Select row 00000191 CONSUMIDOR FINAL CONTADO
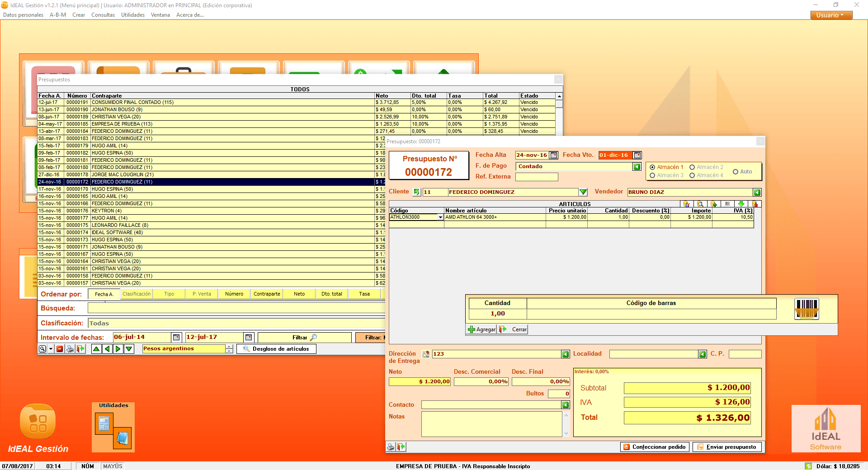Screen dimensions: 868x470 click(x=297, y=103)
